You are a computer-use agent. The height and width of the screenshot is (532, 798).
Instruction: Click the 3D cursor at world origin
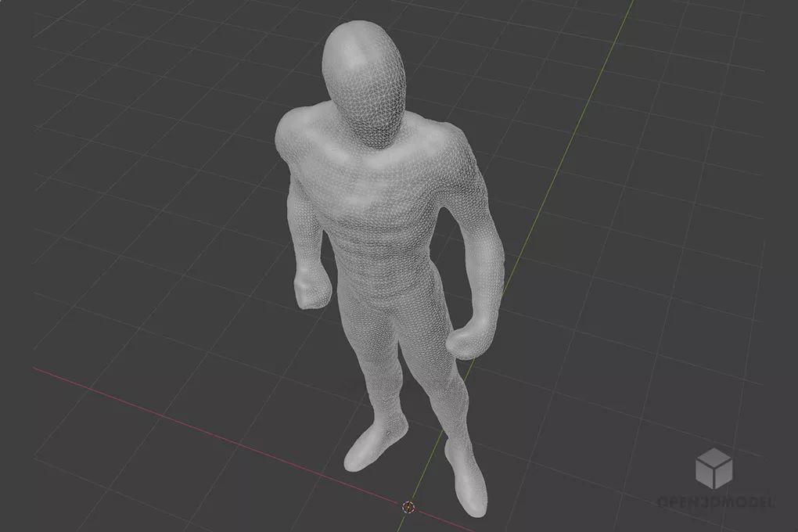[x=408, y=506]
